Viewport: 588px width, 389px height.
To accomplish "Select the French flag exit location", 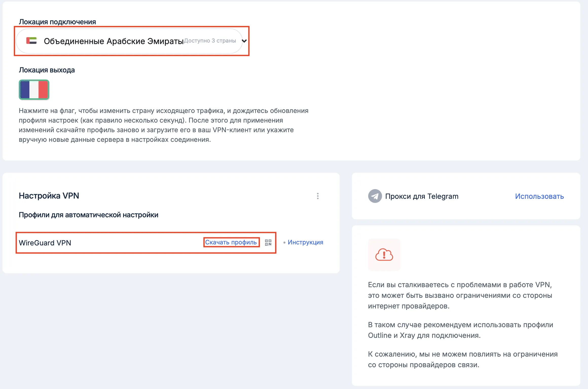I will 34,90.
